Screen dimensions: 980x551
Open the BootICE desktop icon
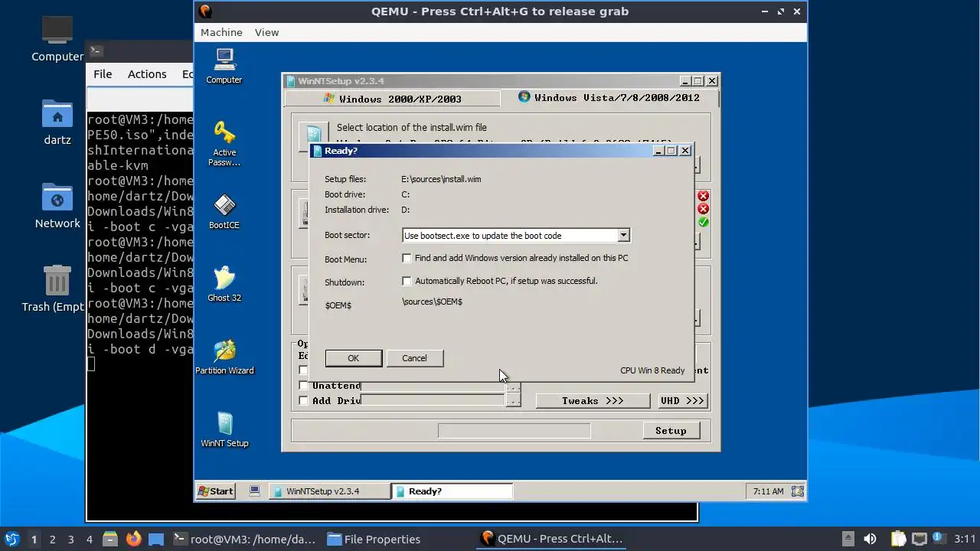(224, 211)
